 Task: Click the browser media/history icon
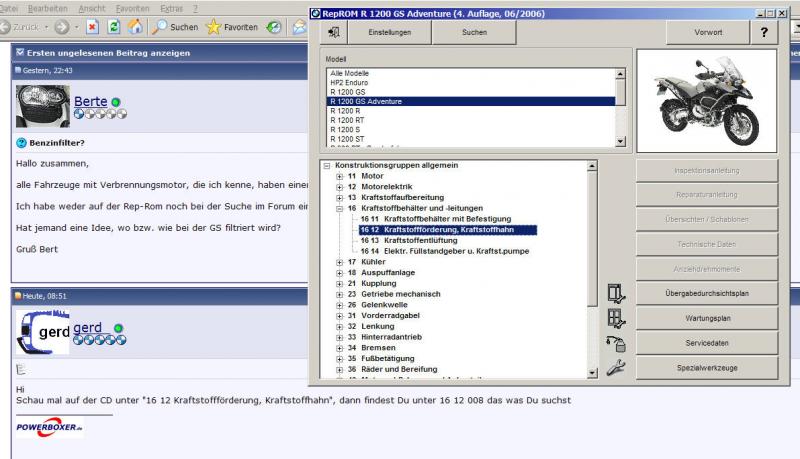(x=274, y=27)
